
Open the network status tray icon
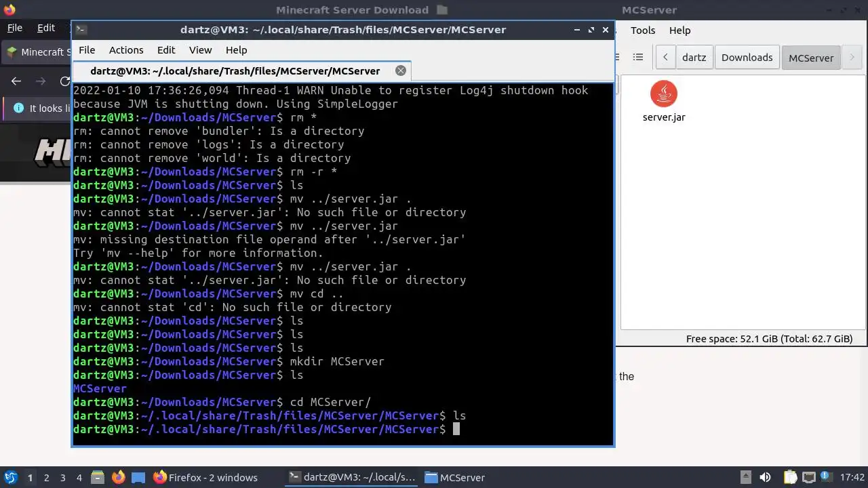click(808, 477)
